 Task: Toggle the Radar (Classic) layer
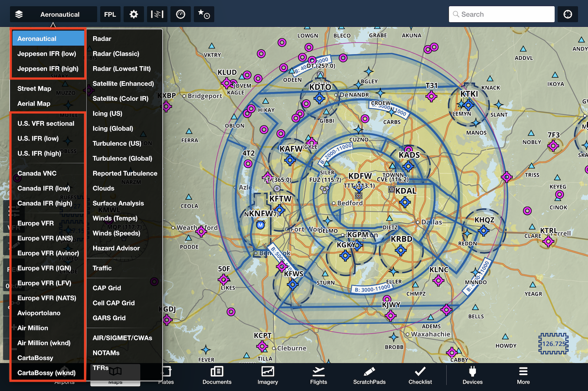point(116,54)
